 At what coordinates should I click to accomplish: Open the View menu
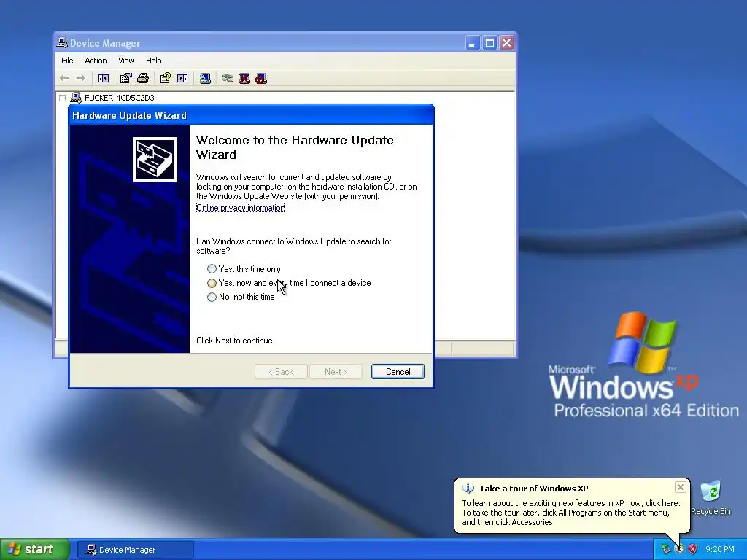pos(126,61)
